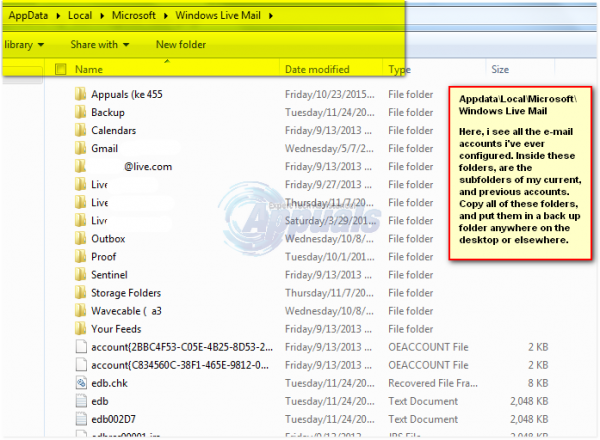Select the @live.com folder name
The height and width of the screenshot is (440, 600).
[148, 166]
